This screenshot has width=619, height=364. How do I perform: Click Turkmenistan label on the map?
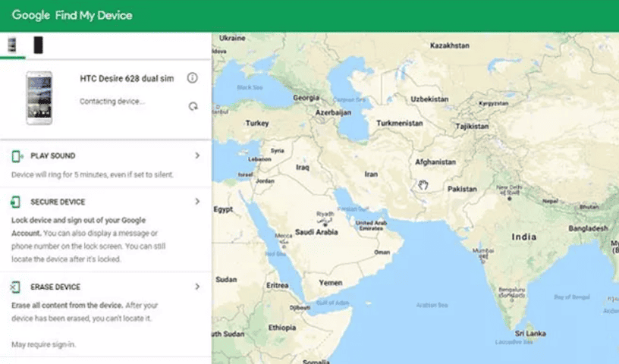click(x=400, y=123)
